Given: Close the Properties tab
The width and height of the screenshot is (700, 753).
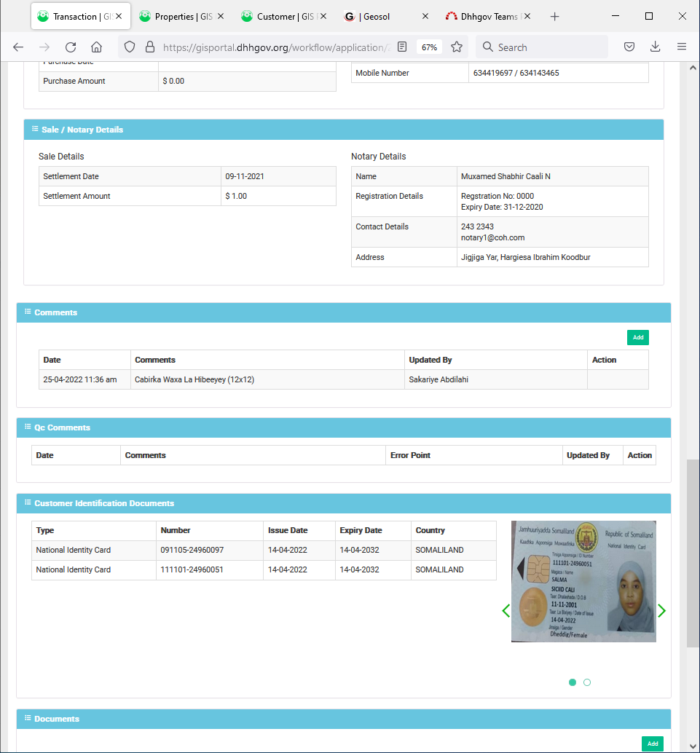Looking at the screenshot, I should 221,16.
